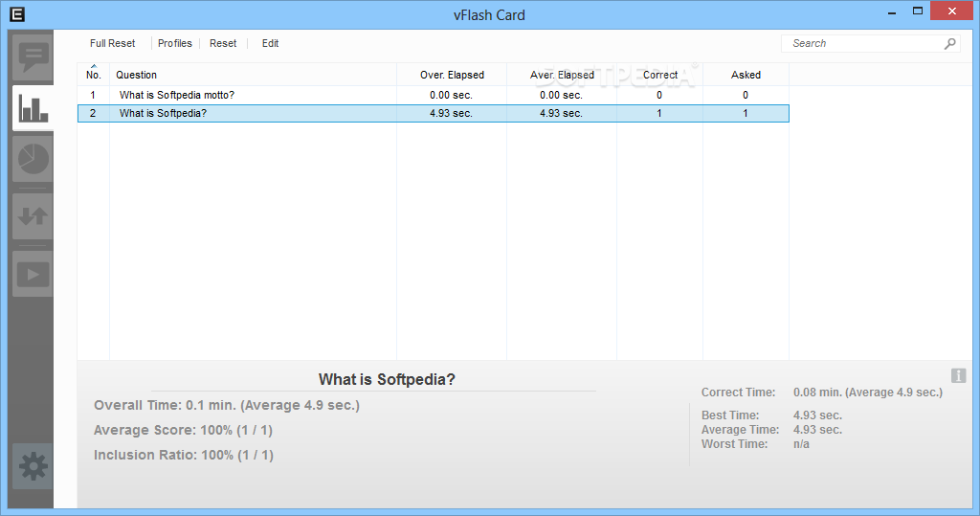This screenshot has width=980, height=516.
Task: Select row 'What is Softpedia?' in table
Action: [x=434, y=113]
